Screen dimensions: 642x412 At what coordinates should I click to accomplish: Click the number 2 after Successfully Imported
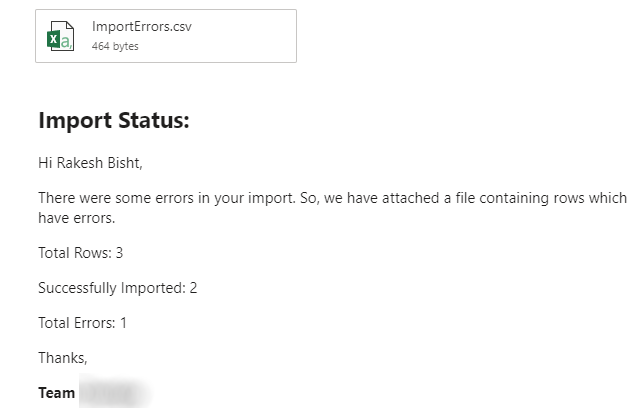pos(193,288)
